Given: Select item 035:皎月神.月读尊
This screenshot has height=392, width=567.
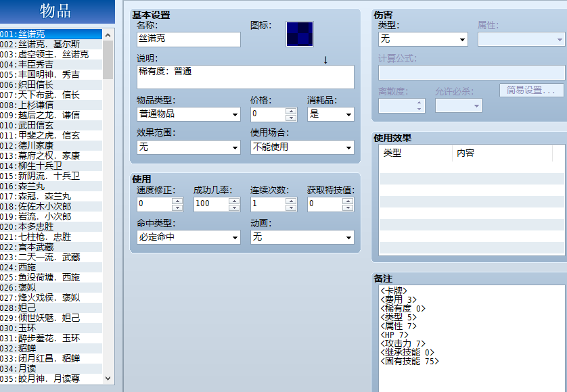Looking at the screenshot, I should click(x=51, y=378).
